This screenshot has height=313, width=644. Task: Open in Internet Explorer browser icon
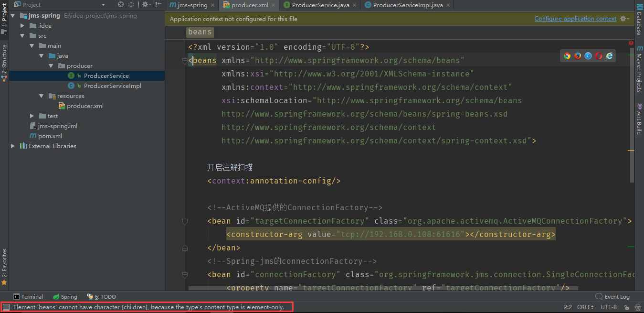(609, 56)
